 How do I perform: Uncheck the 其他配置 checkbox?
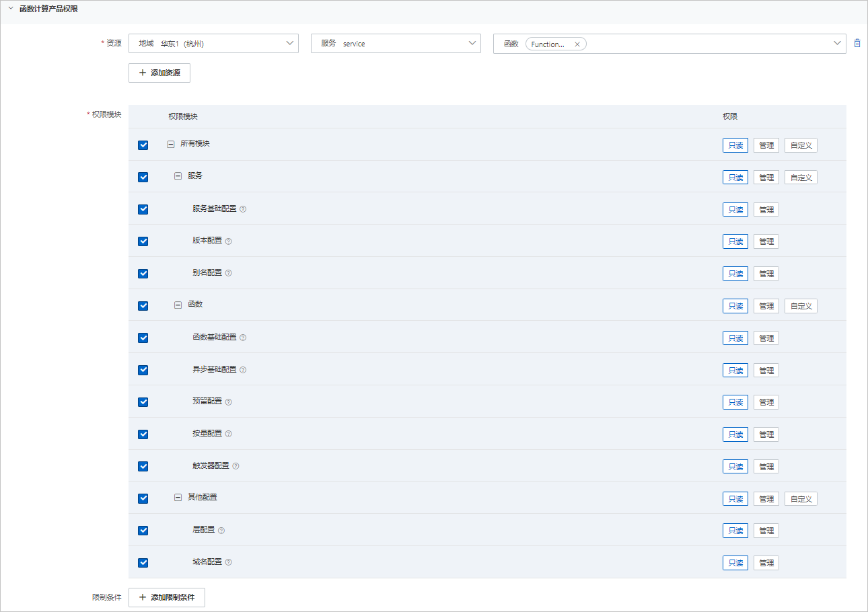point(143,498)
